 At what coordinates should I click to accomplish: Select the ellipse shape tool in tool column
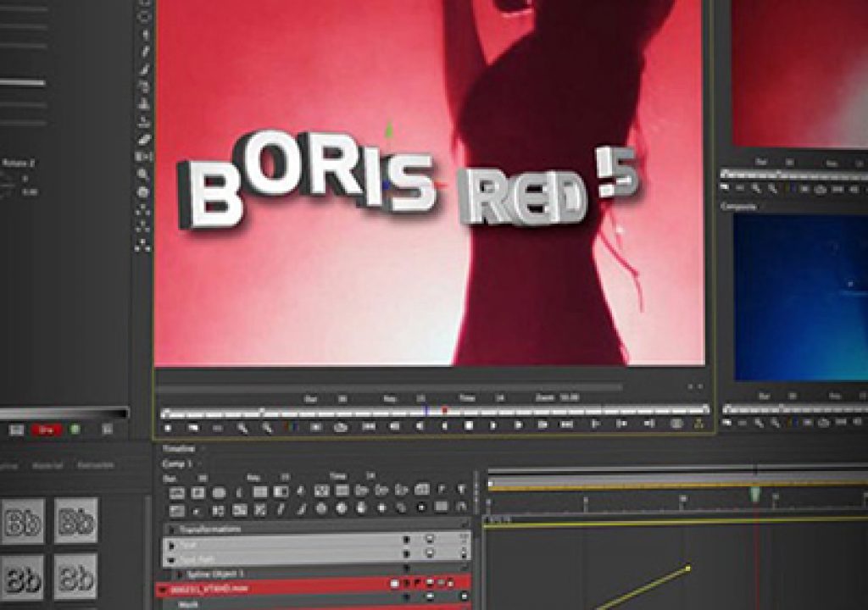[x=144, y=17]
